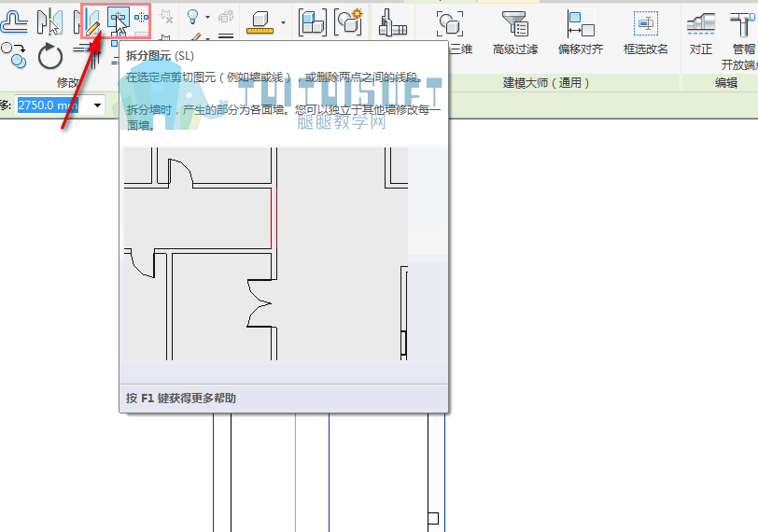Viewport: 758px width, 532px height.
Task: Click Mirror - Pick Axis tool
Action: (x=49, y=21)
